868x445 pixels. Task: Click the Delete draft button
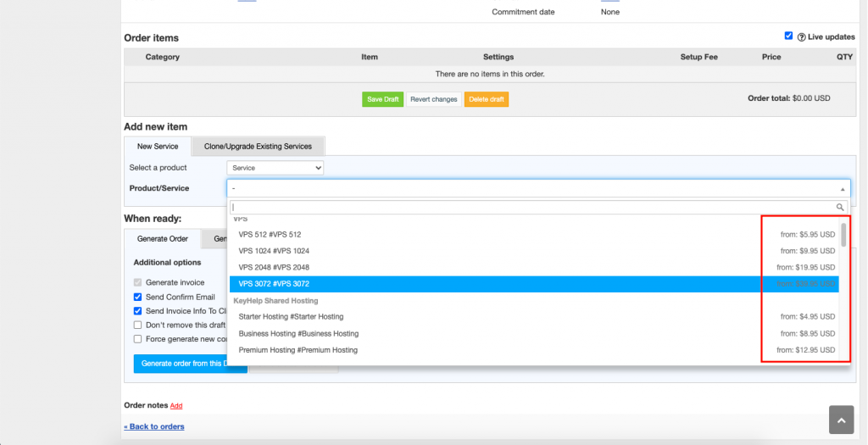pos(487,99)
